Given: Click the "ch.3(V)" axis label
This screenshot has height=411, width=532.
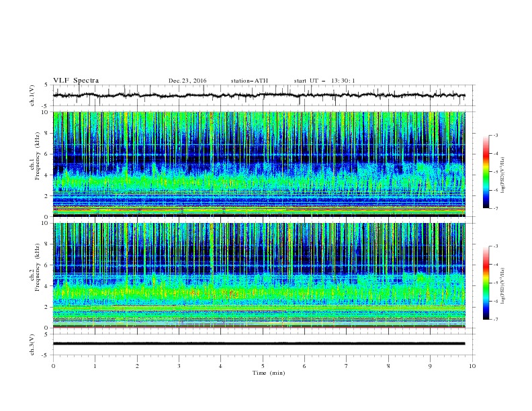Looking at the screenshot, I should 32,345.
